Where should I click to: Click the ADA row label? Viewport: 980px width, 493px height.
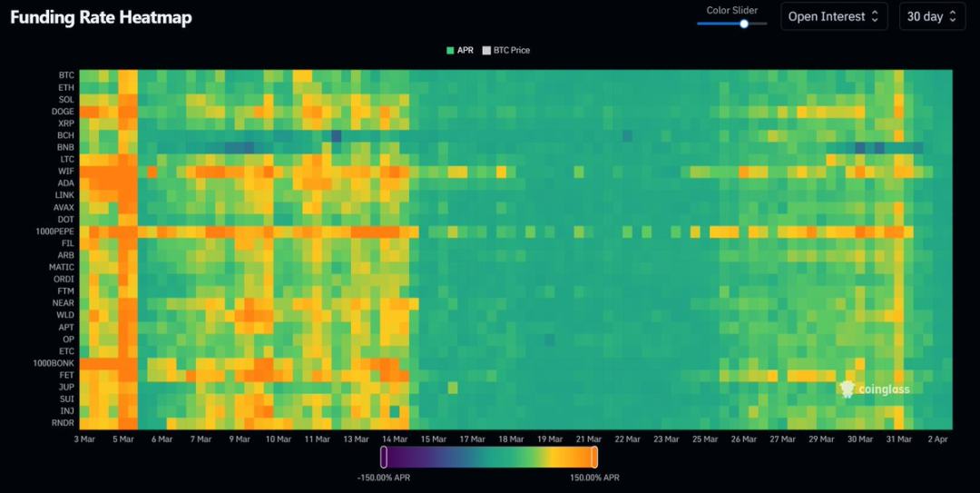[x=65, y=183]
